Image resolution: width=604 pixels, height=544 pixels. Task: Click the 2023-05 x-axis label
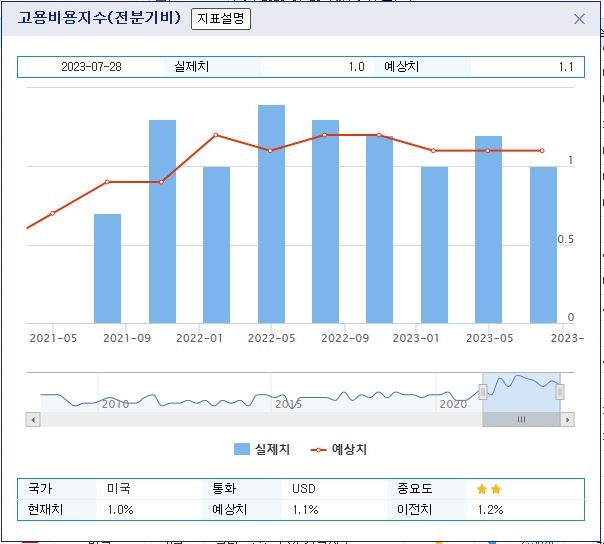[x=490, y=338]
